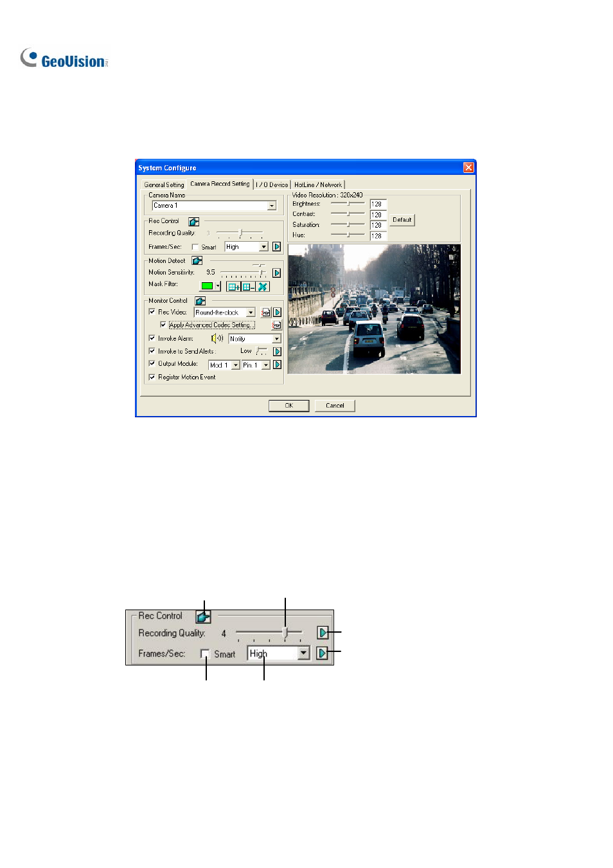Click the speaker icon beside Invoke Alarm
This screenshot has width=613, height=868.
(217, 338)
